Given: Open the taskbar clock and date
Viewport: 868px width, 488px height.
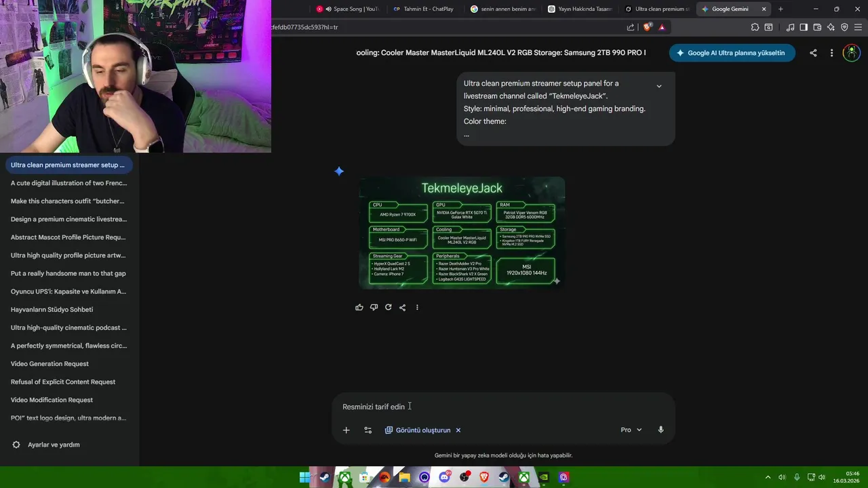Looking at the screenshot, I should point(847,477).
